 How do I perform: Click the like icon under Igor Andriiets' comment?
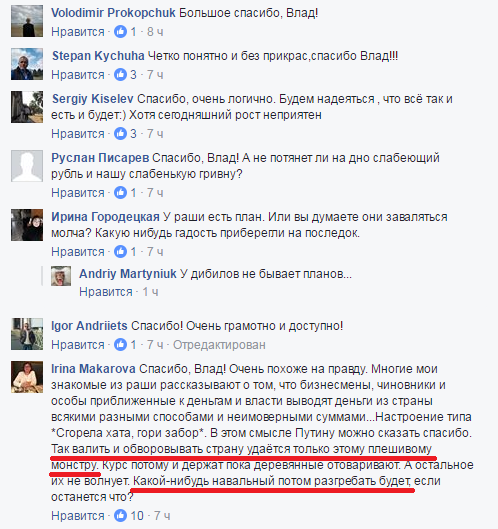[120, 345]
